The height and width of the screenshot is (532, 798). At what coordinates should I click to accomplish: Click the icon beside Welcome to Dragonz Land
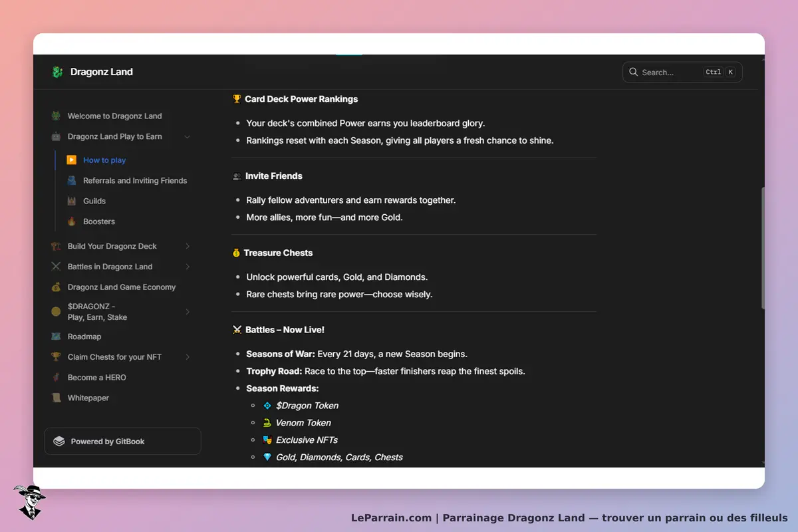pyautogui.click(x=56, y=116)
